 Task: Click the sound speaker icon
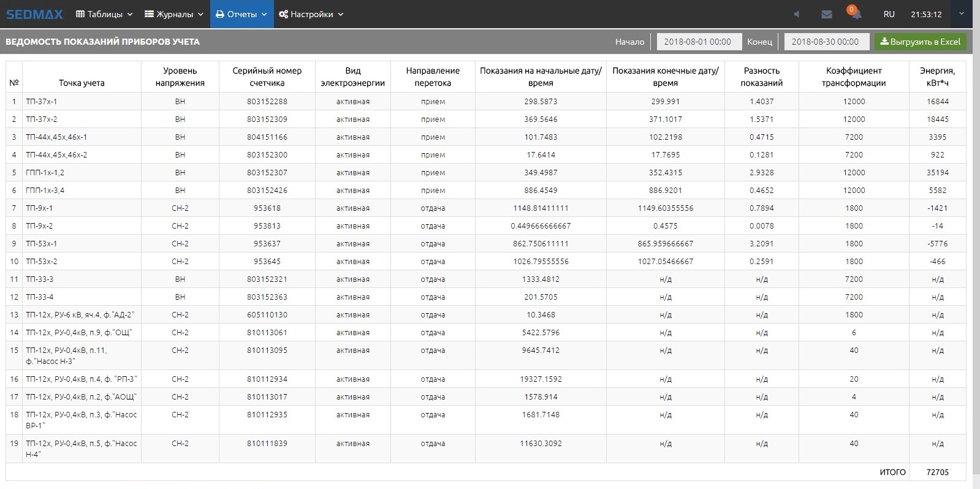pyautogui.click(x=797, y=14)
